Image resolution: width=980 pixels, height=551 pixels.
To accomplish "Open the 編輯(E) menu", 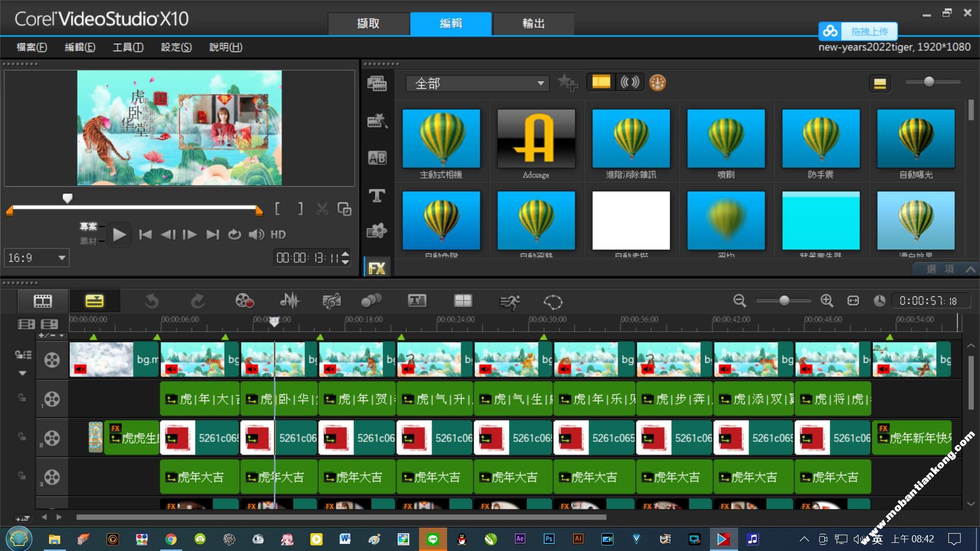I will 80,47.
